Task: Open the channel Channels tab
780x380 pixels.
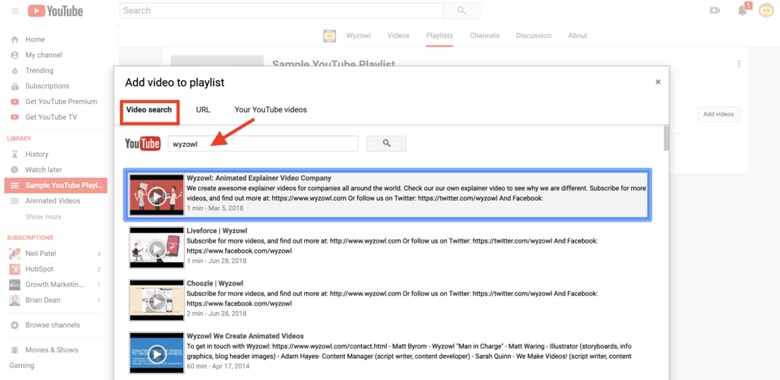Action: (x=484, y=36)
